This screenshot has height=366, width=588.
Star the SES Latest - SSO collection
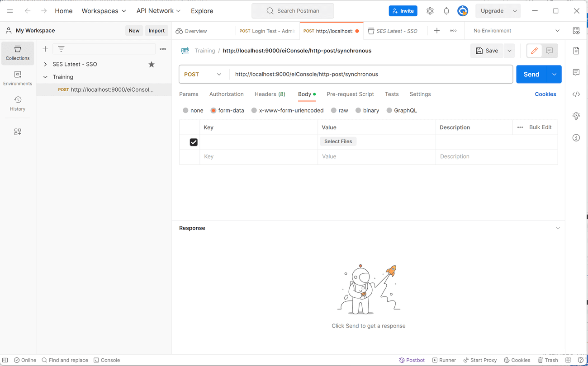point(152,64)
